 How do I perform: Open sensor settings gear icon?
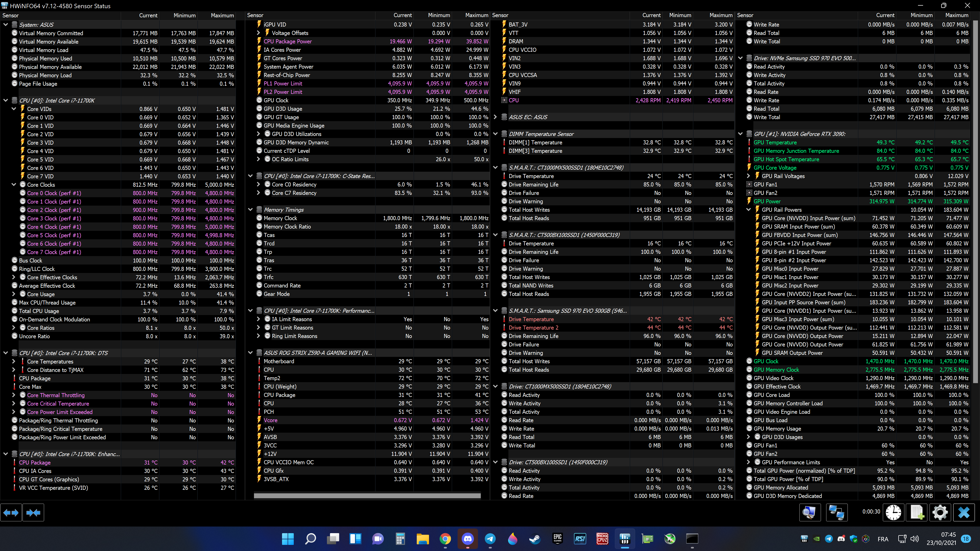[x=940, y=512]
